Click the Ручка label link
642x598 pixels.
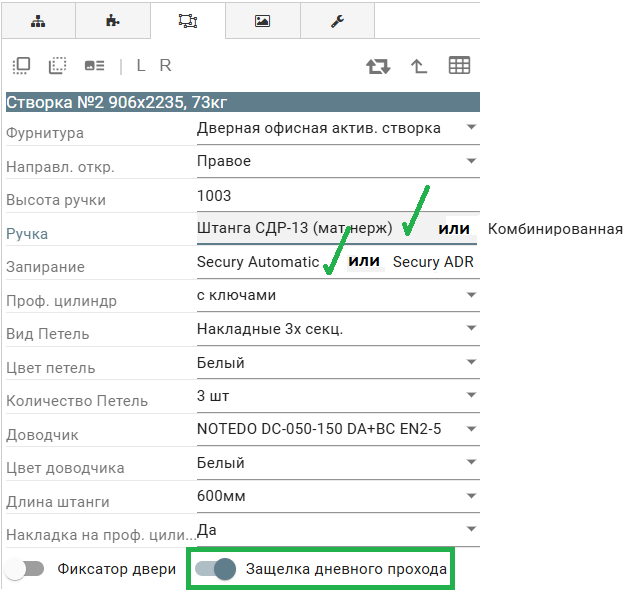[x=27, y=234]
